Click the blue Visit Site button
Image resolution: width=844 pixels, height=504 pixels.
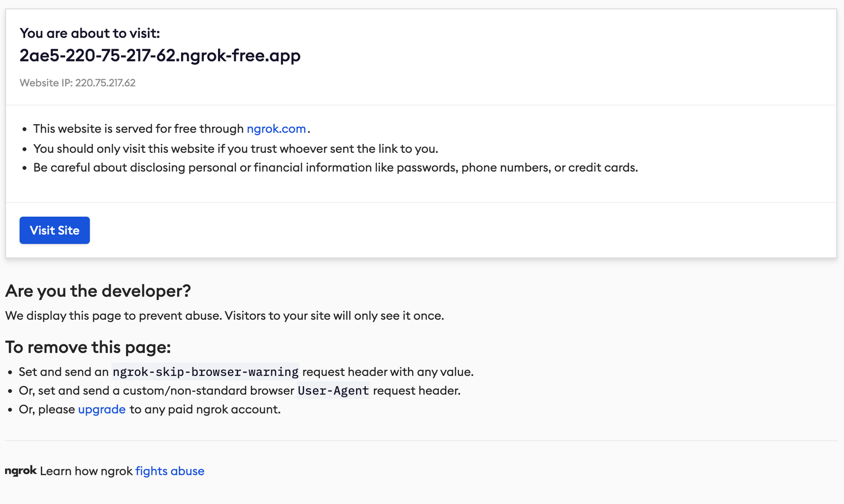pos(54,230)
